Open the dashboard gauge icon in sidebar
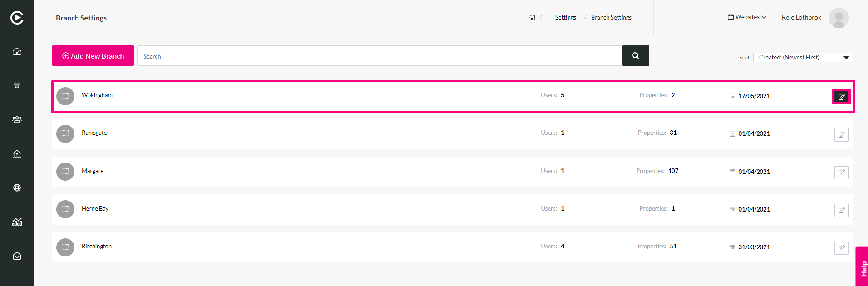 coord(17,52)
